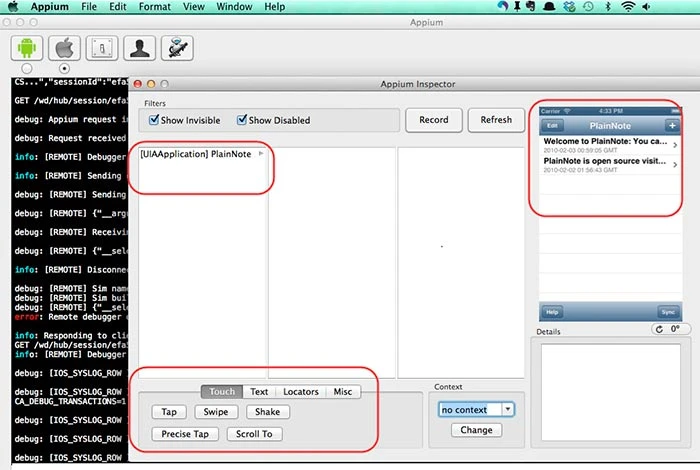Click the robot settings toolbar icon

(176, 47)
